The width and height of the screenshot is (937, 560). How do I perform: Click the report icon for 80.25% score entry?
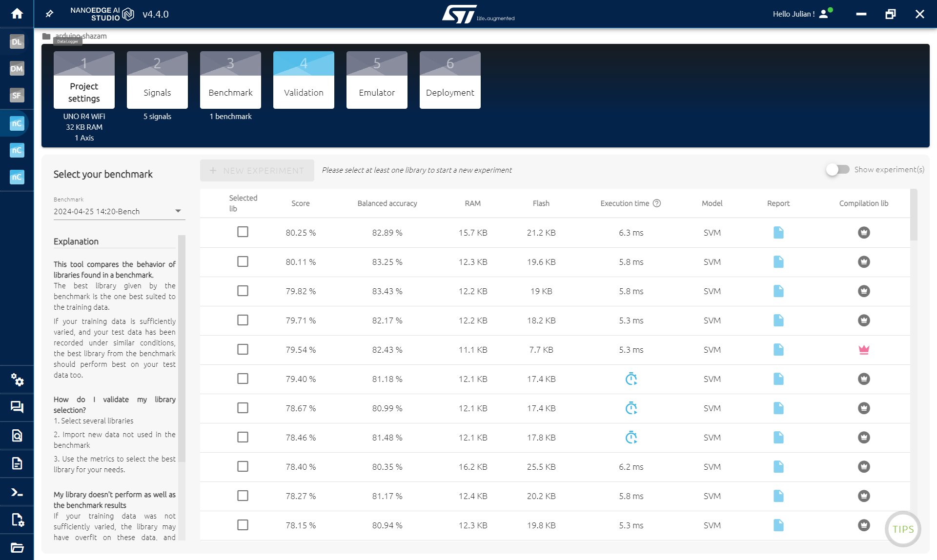[x=777, y=232]
